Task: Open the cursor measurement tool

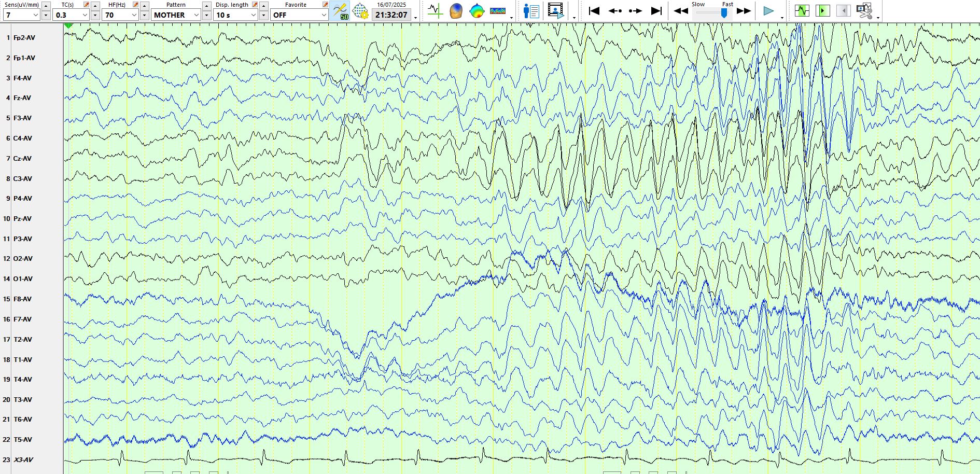Action: pos(435,10)
